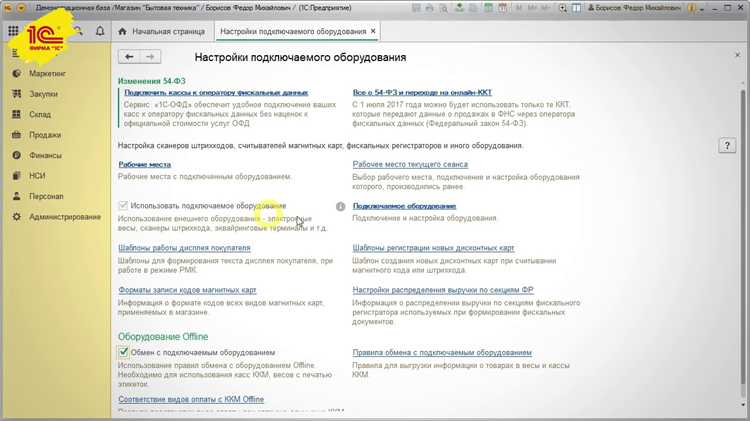750x421 pixels.
Task: Click the print preview icon in title bar
Action: (443, 8)
